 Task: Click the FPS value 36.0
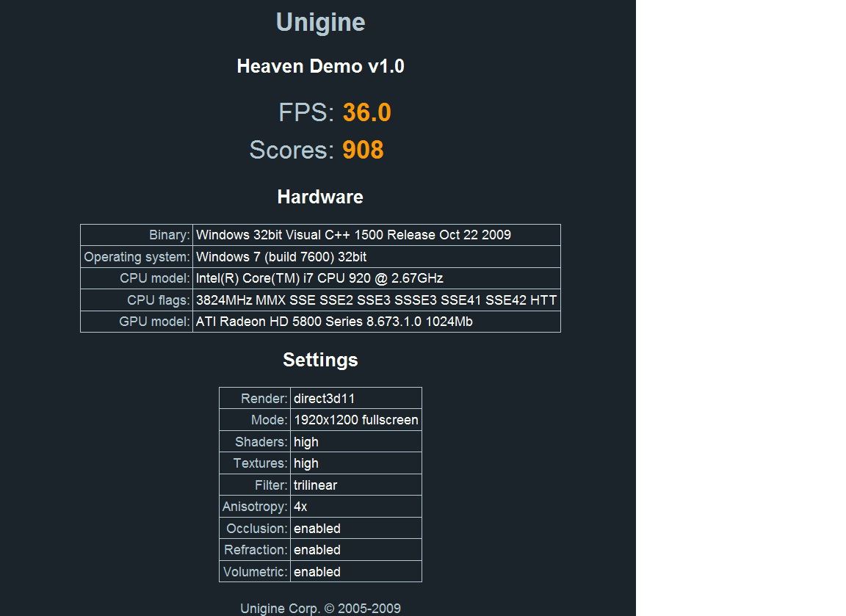367,112
